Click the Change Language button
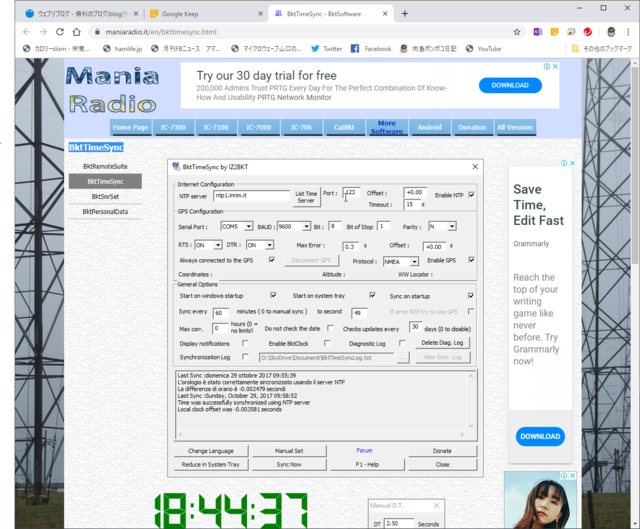The image size is (640, 529). (x=211, y=451)
